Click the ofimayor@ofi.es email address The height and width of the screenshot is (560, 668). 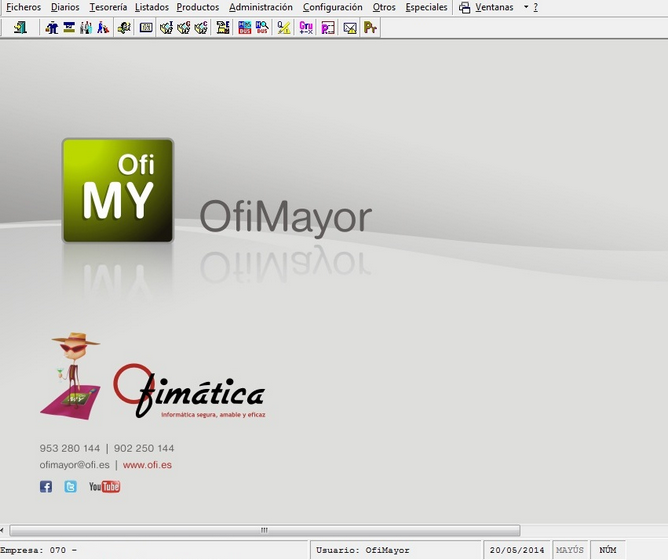75,465
